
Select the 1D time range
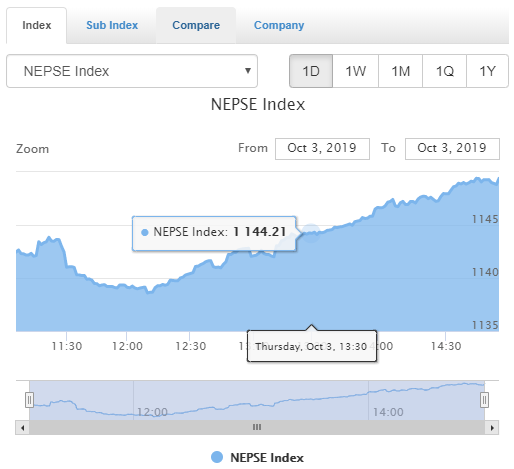[311, 71]
